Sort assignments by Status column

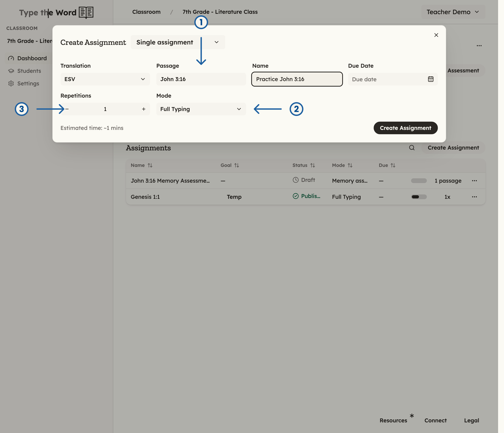(x=304, y=165)
